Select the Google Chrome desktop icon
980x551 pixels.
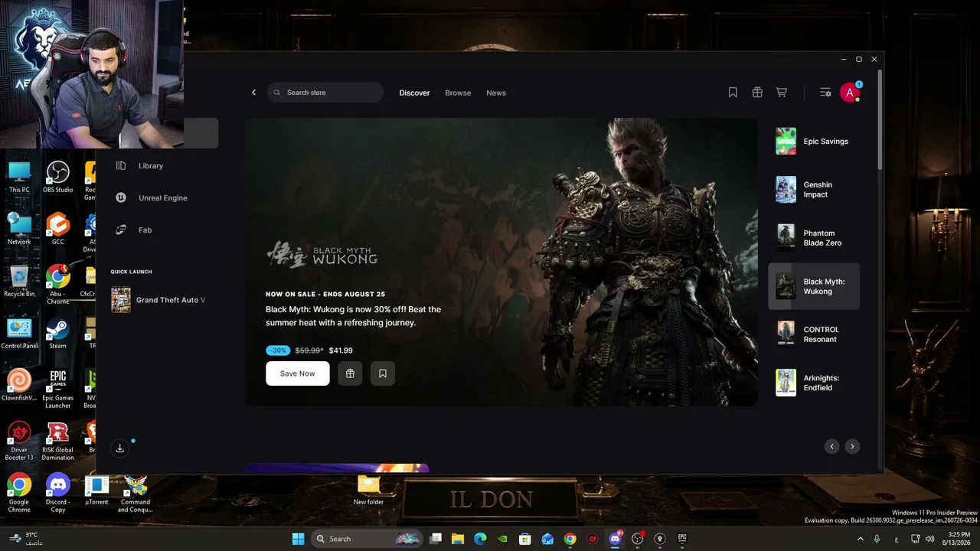[19, 492]
